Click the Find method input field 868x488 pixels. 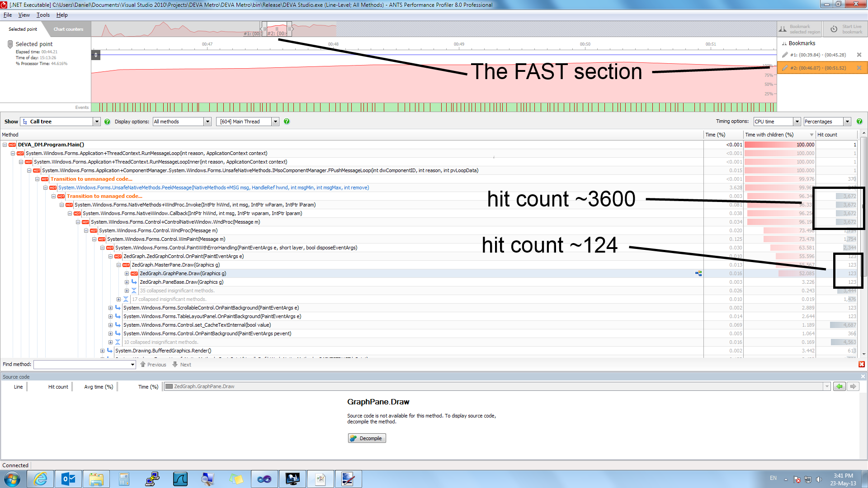click(x=81, y=365)
